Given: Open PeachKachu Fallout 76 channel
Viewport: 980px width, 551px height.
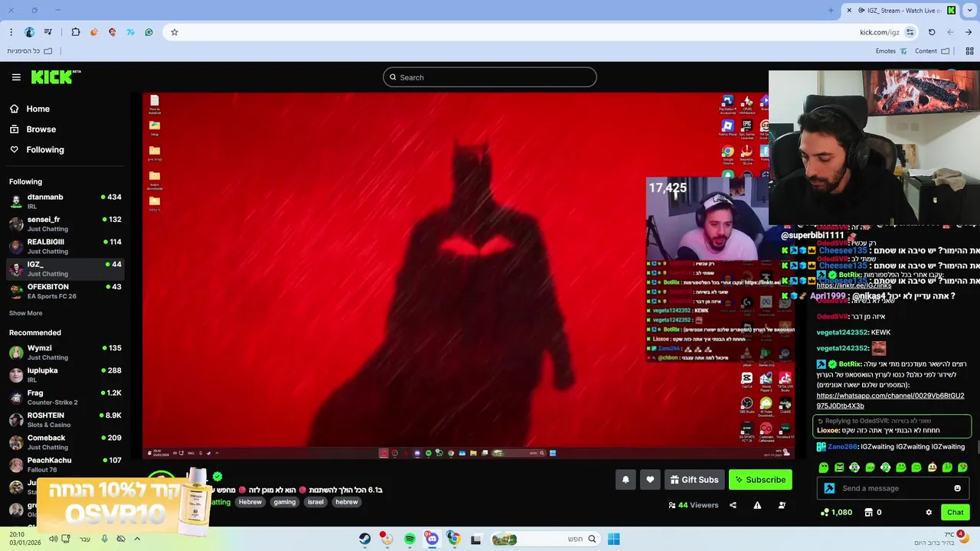Looking at the screenshot, I should 65,465.
